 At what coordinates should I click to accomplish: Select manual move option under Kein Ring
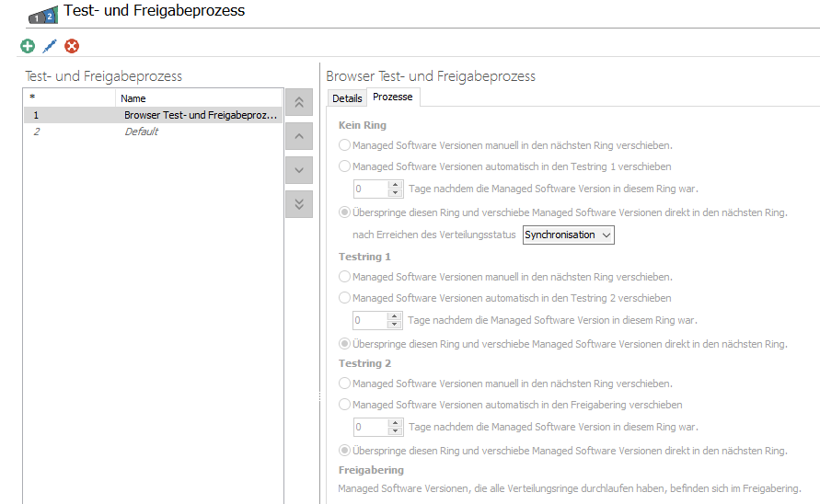[345, 145]
